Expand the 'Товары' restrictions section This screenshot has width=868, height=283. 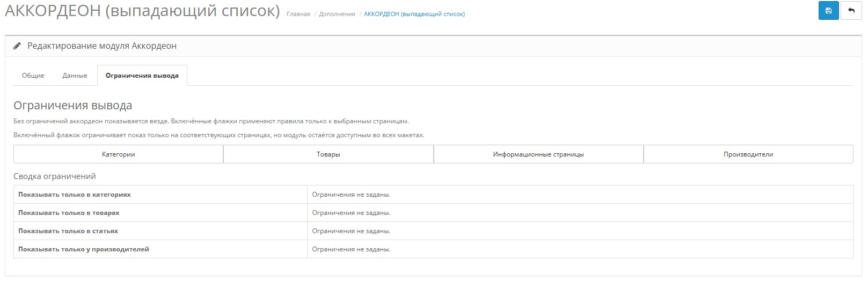pos(328,154)
